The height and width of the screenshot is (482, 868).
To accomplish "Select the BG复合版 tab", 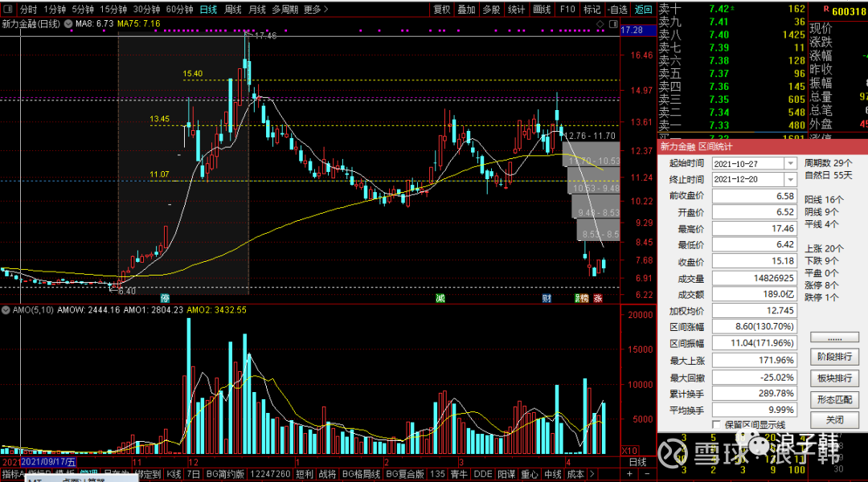I will 404,474.
